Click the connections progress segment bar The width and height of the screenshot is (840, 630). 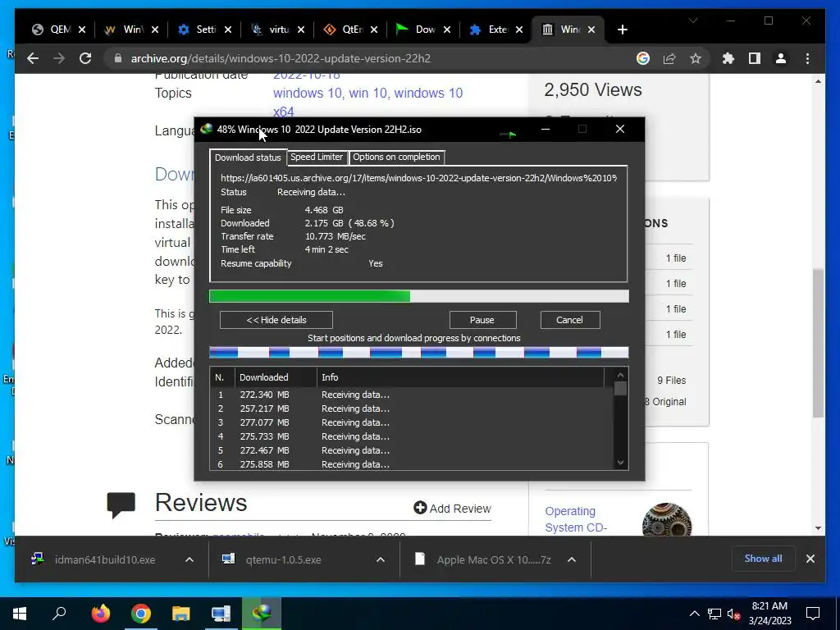click(418, 352)
